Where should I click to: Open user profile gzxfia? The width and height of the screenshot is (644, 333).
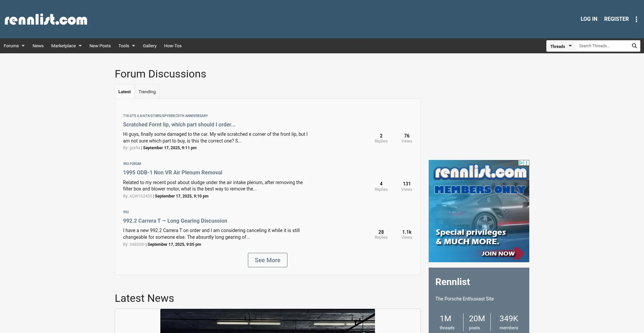(135, 148)
